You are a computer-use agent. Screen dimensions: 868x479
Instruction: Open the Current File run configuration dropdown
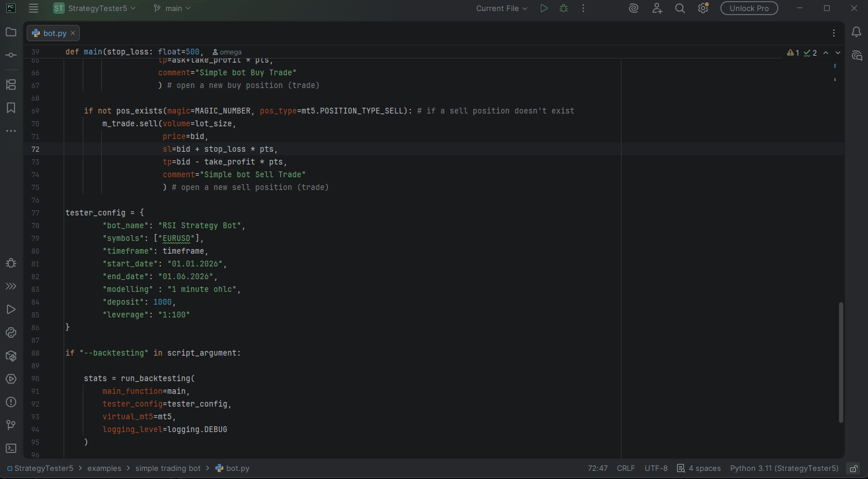pos(502,8)
